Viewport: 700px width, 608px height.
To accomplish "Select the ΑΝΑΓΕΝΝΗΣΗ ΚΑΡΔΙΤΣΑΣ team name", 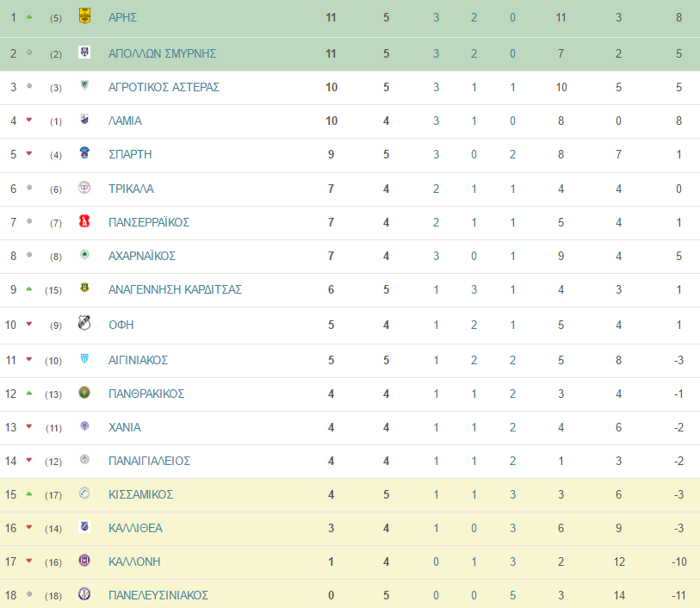I will [x=175, y=289].
